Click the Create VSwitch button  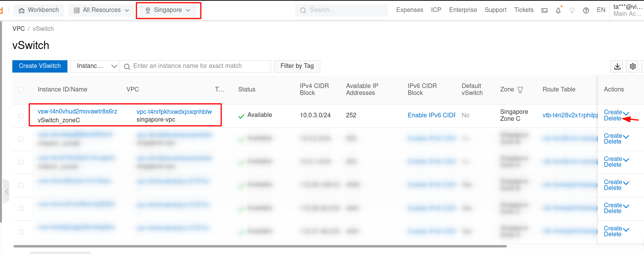(40, 66)
